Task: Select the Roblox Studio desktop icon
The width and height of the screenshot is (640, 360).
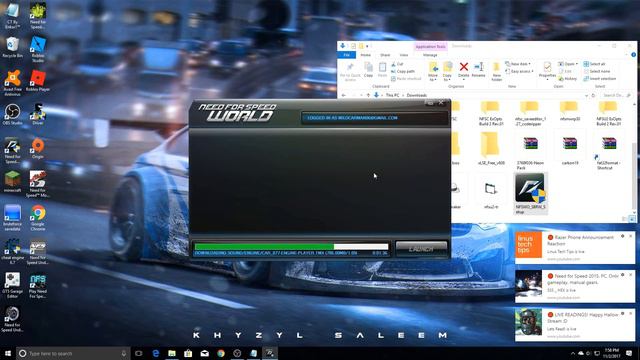Action: point(38,49)
